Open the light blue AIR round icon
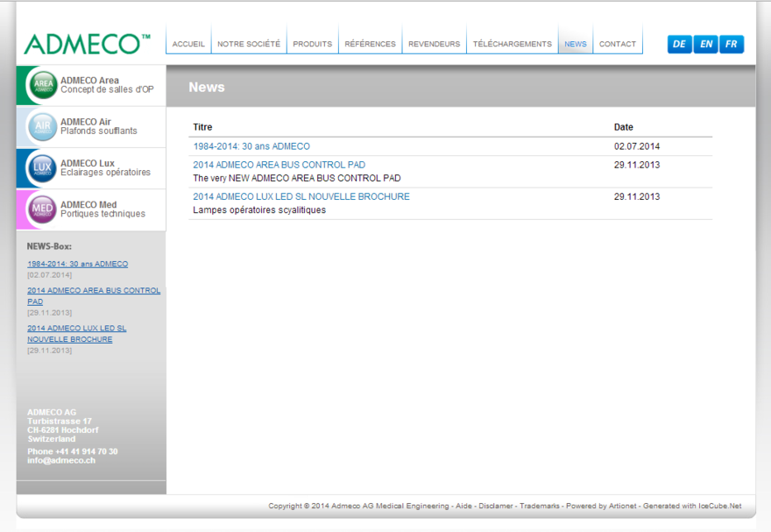 pos(43,126)
